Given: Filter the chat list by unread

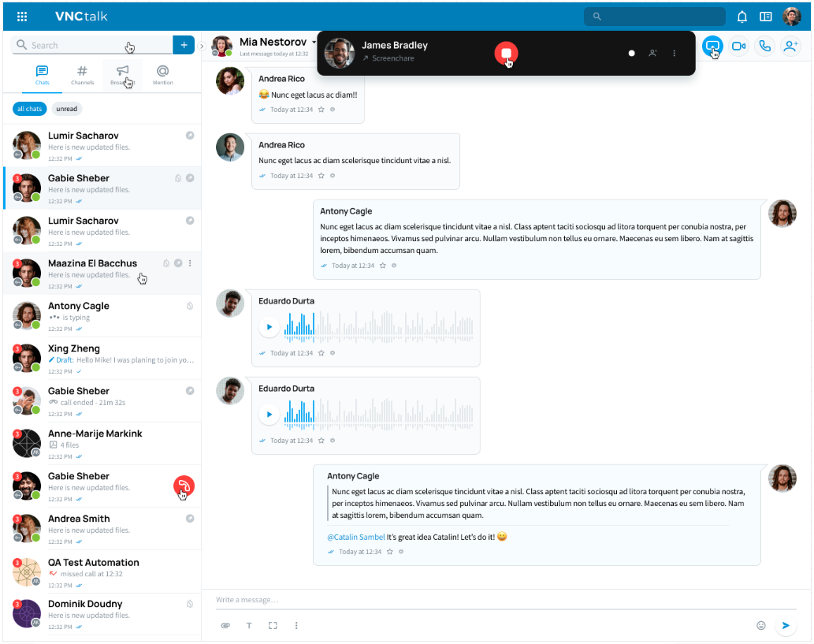Looking at the screenshot, I should click(x=66, y=109).
